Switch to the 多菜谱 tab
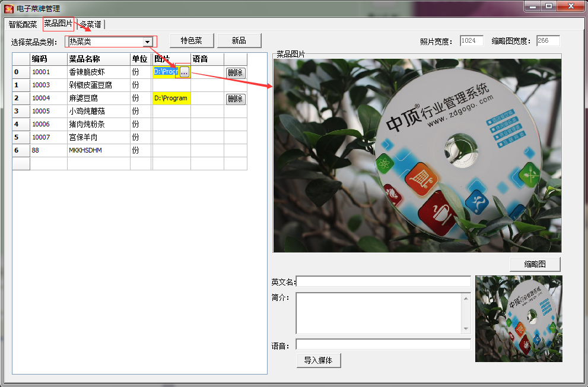Viewport: 588px width, 387px height. point(90,24)
